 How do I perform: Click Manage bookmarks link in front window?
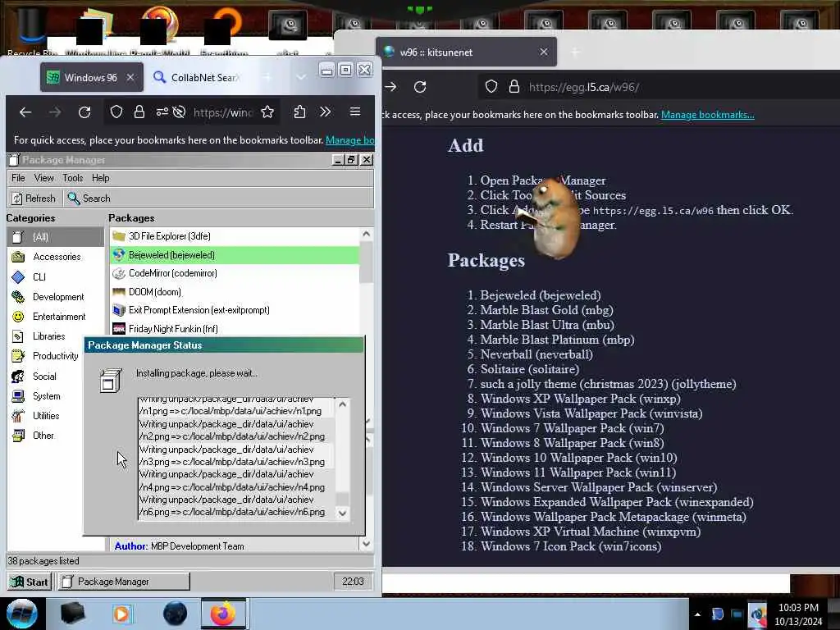click(349, 139)
